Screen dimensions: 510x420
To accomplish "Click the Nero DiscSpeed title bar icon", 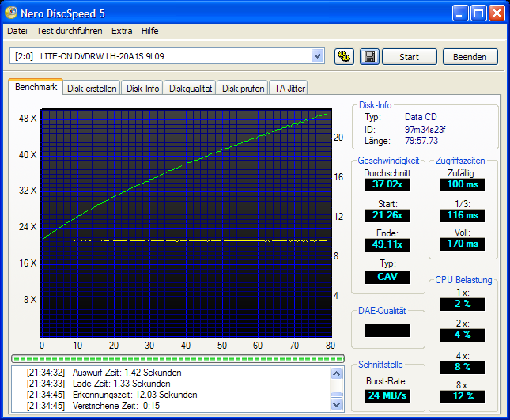I will click(11, 13).
